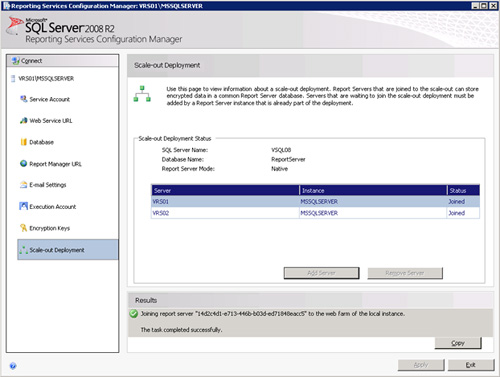500x377 pixels.
Task: Click the Server column header
Action: (225, 190)
